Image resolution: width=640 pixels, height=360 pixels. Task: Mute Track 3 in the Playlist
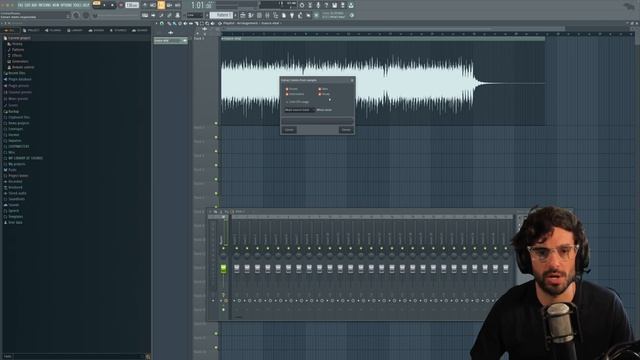[216, 151]
